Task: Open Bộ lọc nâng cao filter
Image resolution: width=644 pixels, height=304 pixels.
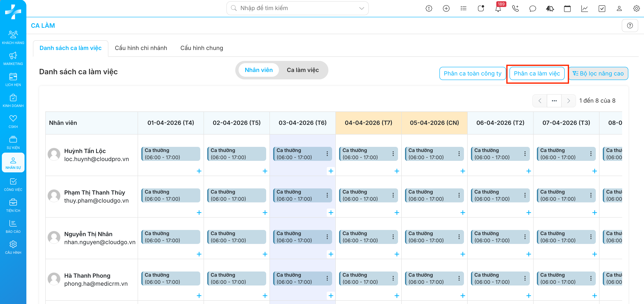Action: click(x=598, y=74)
